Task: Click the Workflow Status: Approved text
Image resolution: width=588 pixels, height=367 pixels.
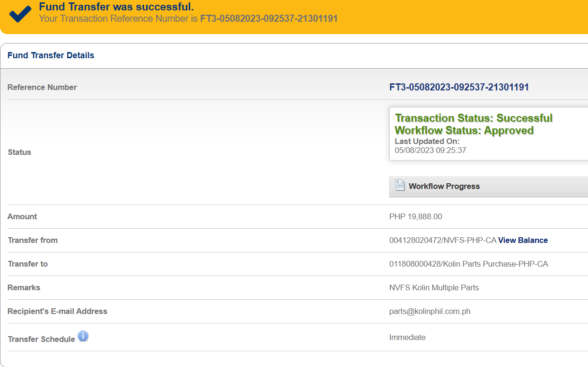Action: (x=464, y=130)
